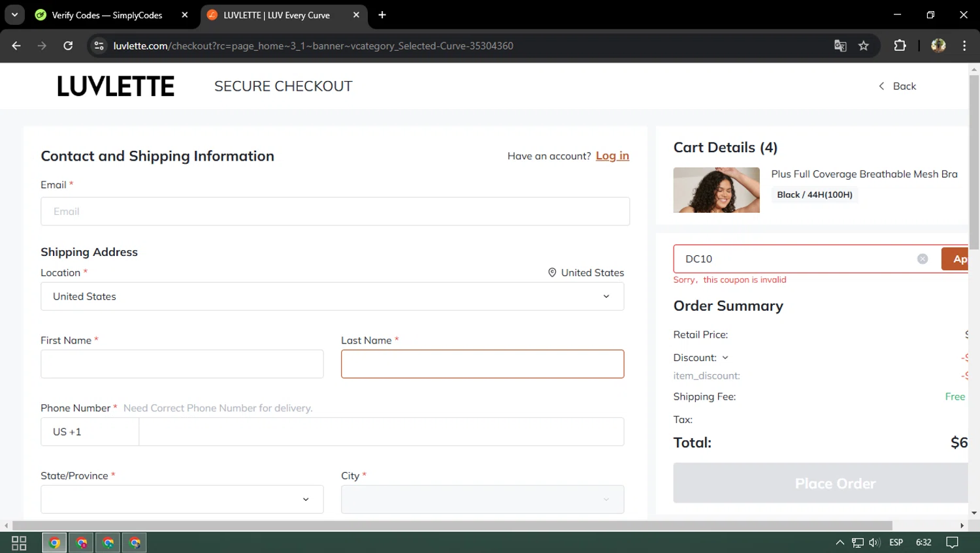Go forward in browser history
The width and height of the screenshot is (980, 553).
pos(42,46)
